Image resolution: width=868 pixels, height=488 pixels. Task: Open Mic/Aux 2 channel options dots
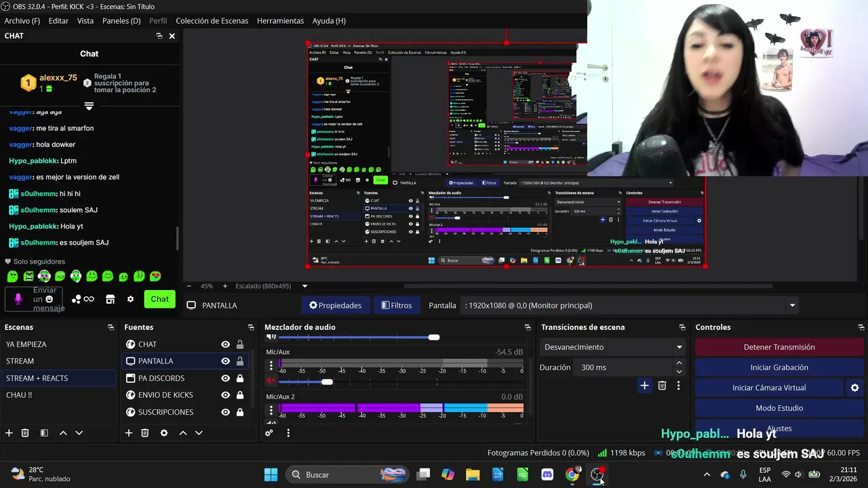pyautogui.click(x=271, y=410)
